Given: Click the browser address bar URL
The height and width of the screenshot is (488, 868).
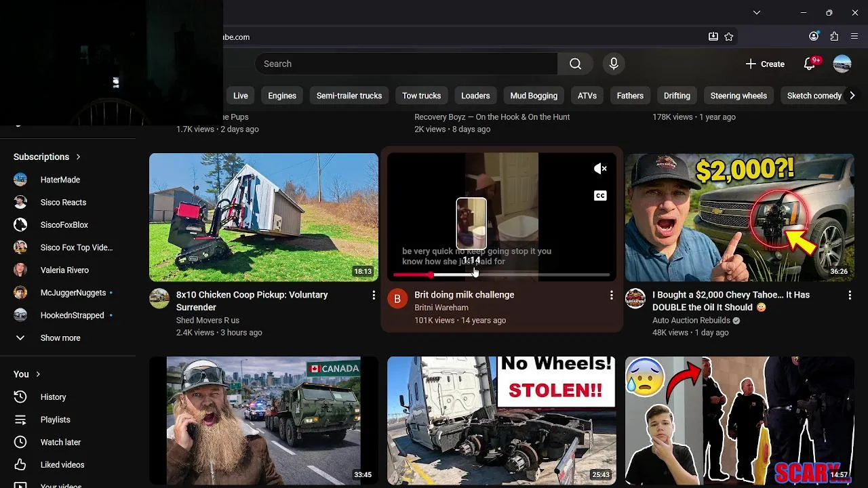Looking at the screenshot, I should click(236, 37).
